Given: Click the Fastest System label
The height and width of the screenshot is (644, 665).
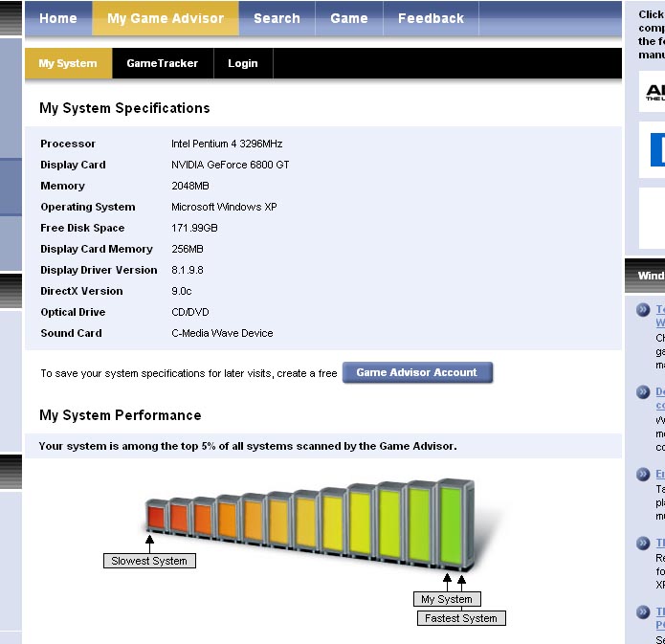Looking at the screenshot, I should (461, 618).
